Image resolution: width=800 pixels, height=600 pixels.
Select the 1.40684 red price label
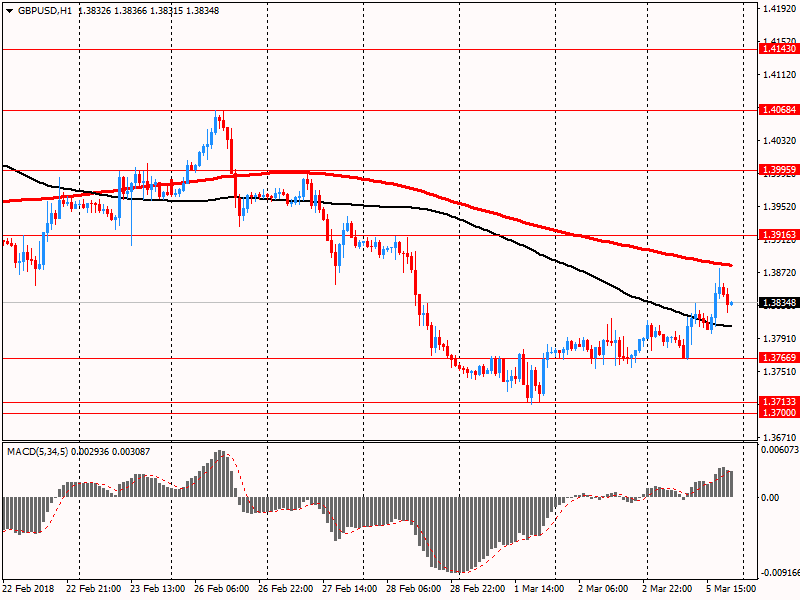pyautogui.click(x=778, y=110)
